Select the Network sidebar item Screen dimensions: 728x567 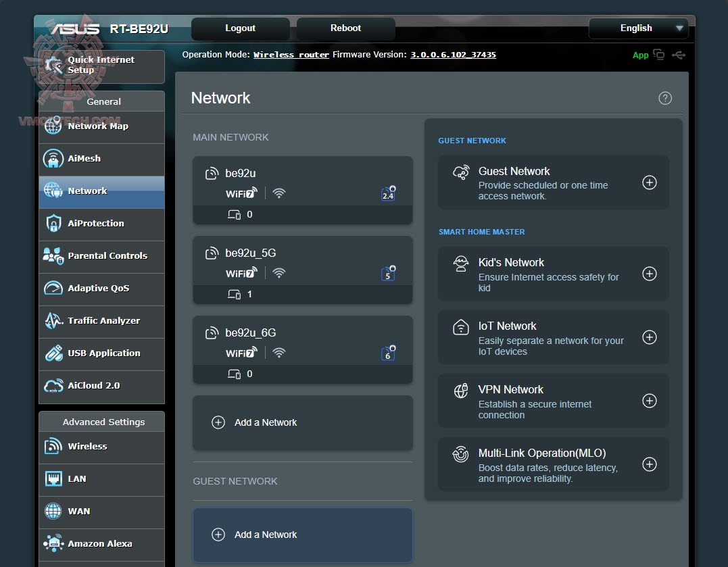[101, 191]
